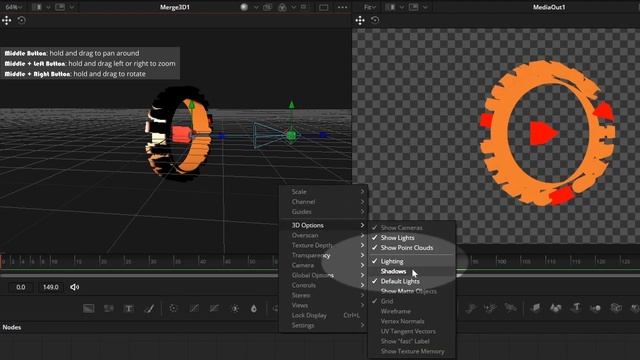640x360 pixels.
Task: Add a FastNoise node from toolbar
Action: tap(109, 309)
